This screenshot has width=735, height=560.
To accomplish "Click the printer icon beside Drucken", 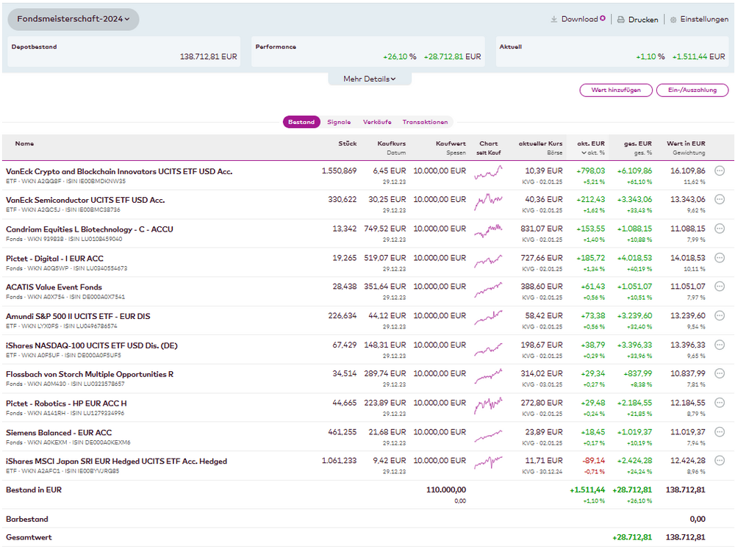I will tap(620, 20).
